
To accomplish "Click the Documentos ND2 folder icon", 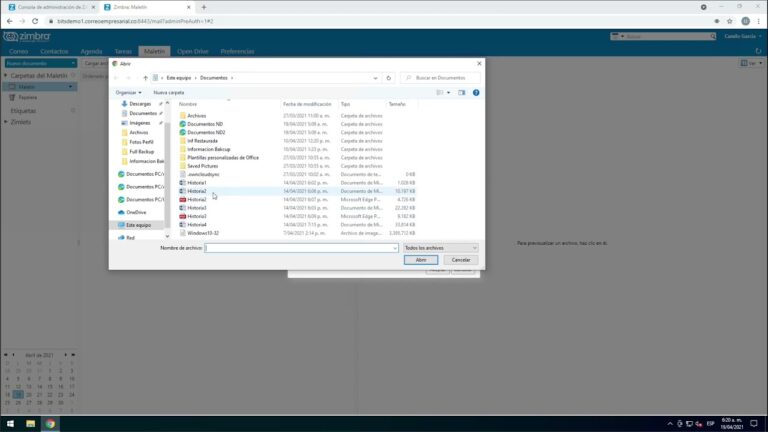I will (182, 132).
